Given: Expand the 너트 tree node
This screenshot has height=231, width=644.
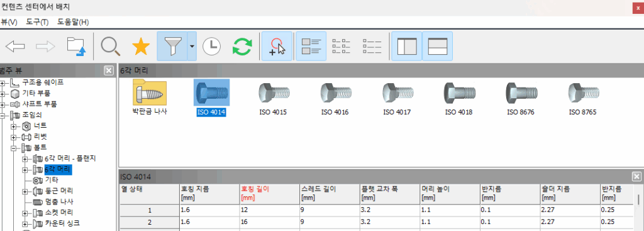Looking at the screenshot, I should point(14,126).
